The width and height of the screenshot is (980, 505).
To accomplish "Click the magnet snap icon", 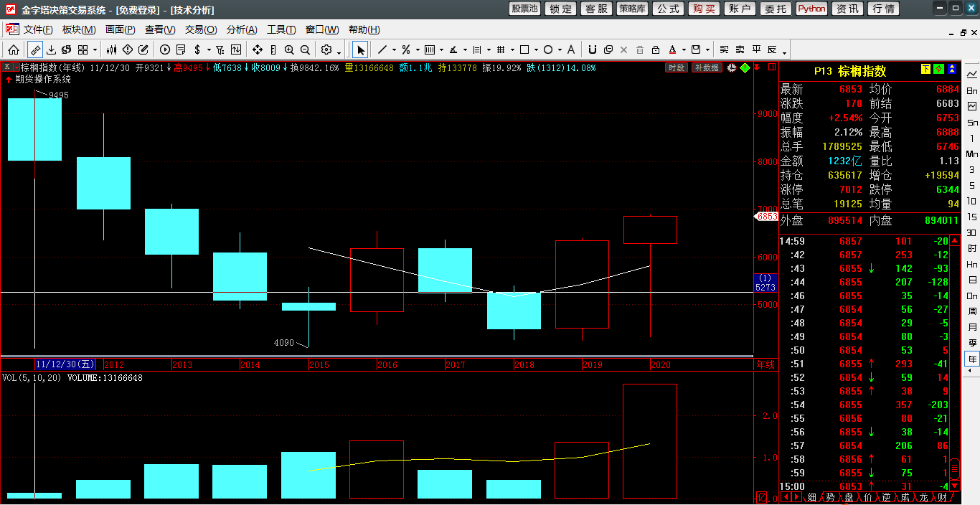I will (x=593, y=49).
